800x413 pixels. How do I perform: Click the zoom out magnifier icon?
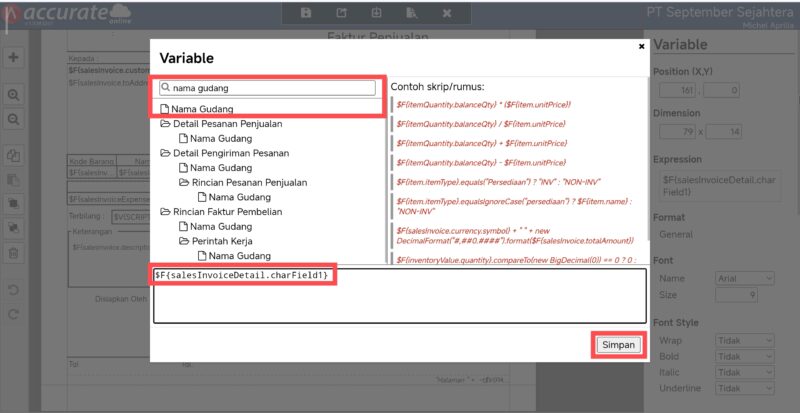14,119
